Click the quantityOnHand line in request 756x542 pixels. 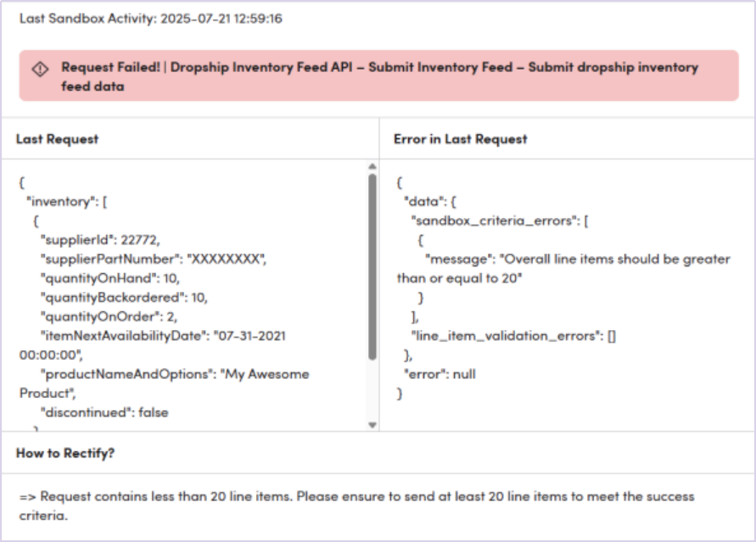pos(110,278)
